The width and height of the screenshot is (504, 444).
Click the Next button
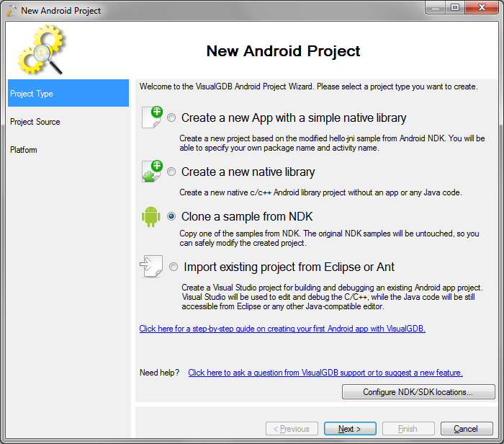click(x=350, y=429)
